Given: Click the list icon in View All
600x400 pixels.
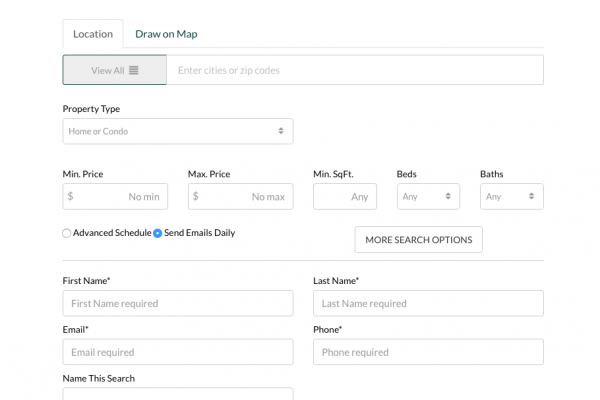Looking at the screenshot, I should tap(134, 70).
